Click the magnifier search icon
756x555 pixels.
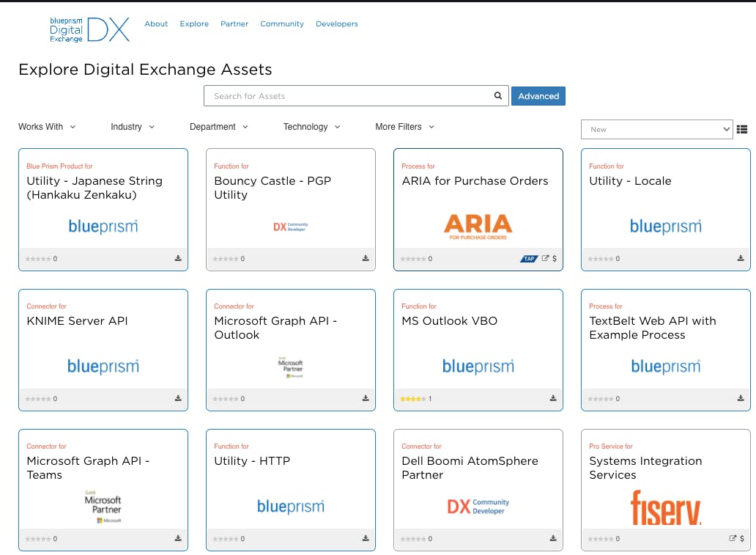tap(497, 95)
